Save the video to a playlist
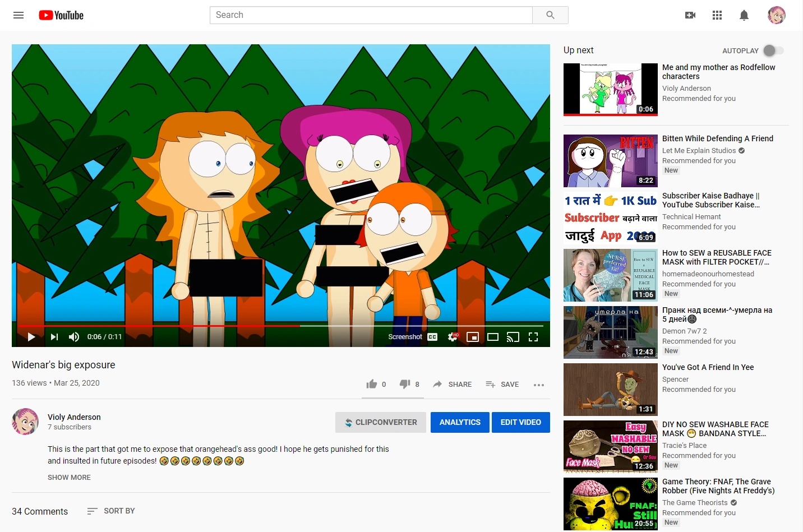The image size is (803, 532). click(x=502, y=384)
